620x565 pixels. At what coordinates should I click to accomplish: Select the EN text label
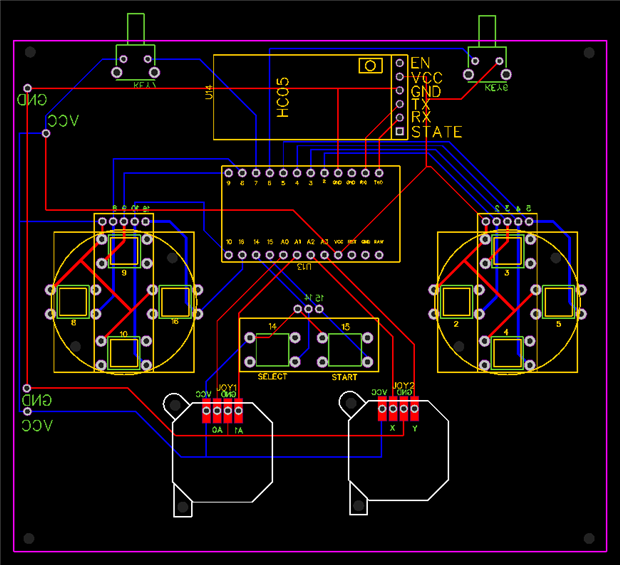click(420, 63)
